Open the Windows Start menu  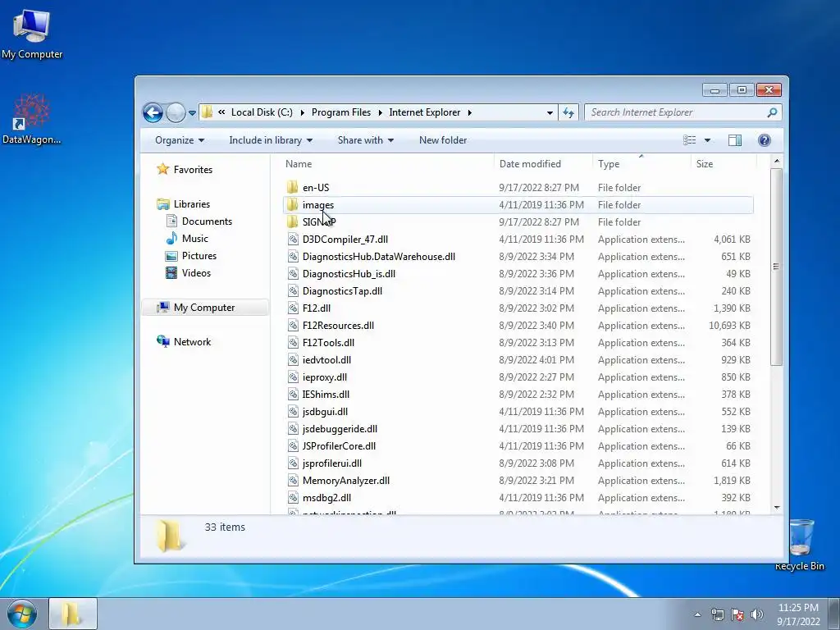pos(21,614)
